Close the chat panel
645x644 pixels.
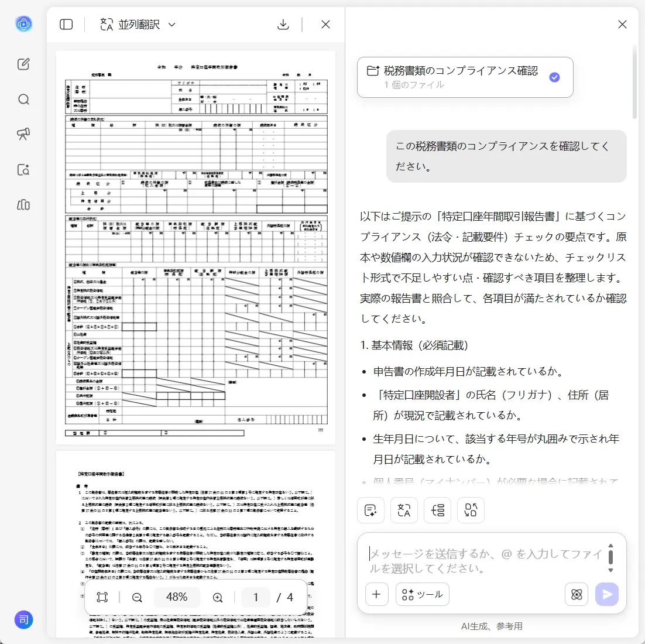click(622, 24)
